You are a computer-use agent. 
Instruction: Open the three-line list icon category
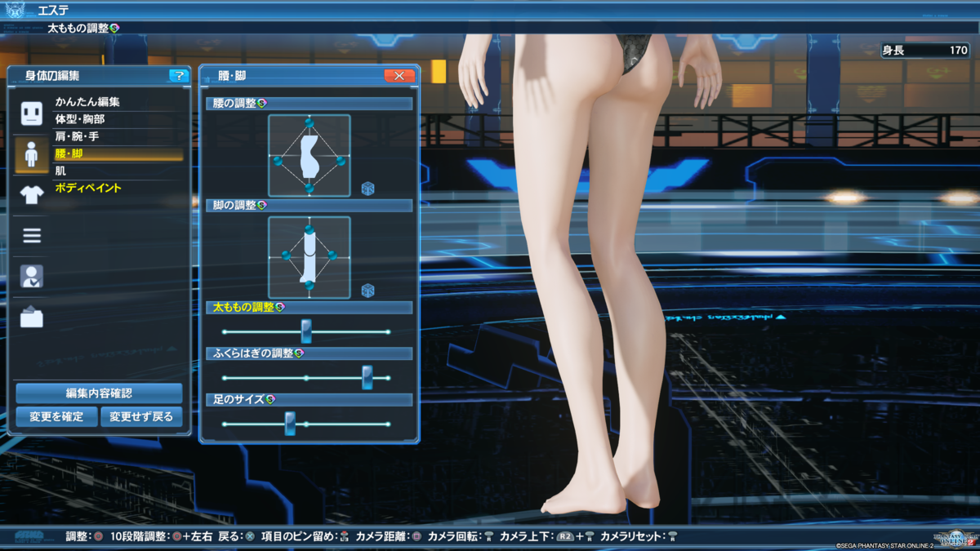32,236
